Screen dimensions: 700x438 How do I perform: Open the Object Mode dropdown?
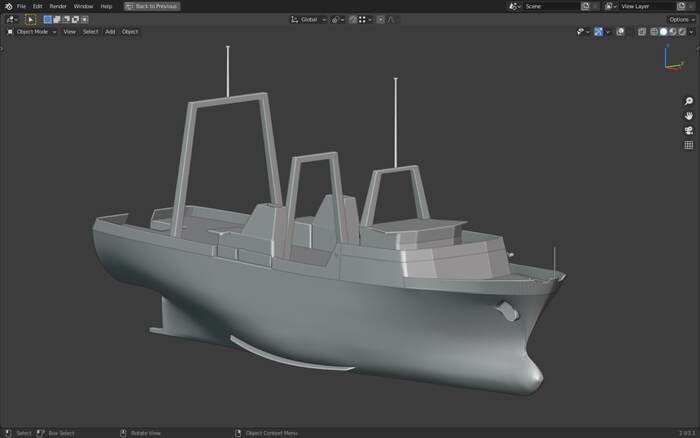click(33, 31)
